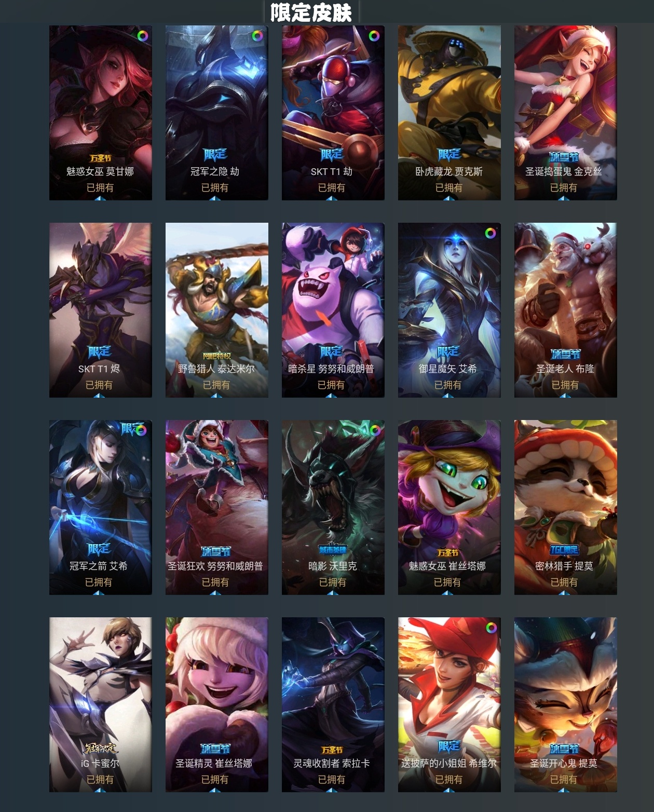Click 已拥有 label under 圣诞老人 布隆
Viewport: 654px width, 812px height.
(565, 385)
